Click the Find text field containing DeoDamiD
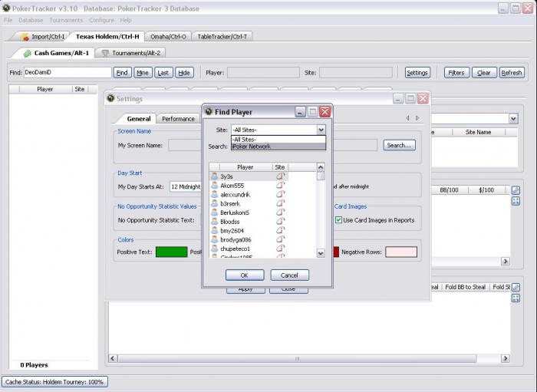This screenshot has height=392, width=537. coord(68,73)
